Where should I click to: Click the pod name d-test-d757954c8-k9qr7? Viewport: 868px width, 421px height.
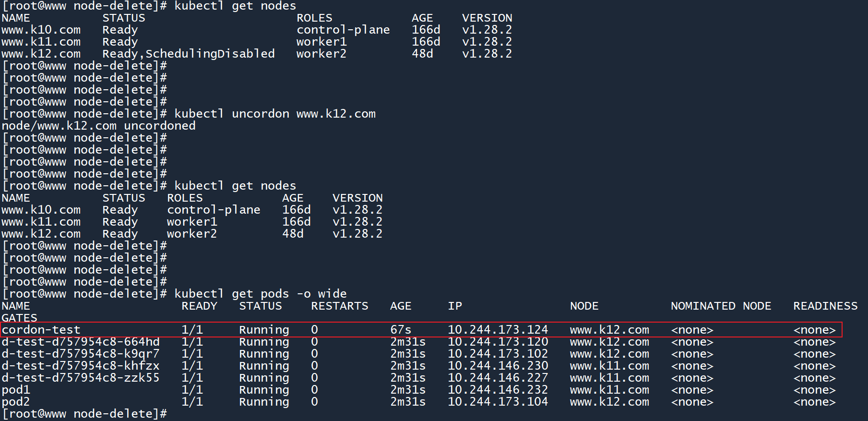(x=81, y=354)
